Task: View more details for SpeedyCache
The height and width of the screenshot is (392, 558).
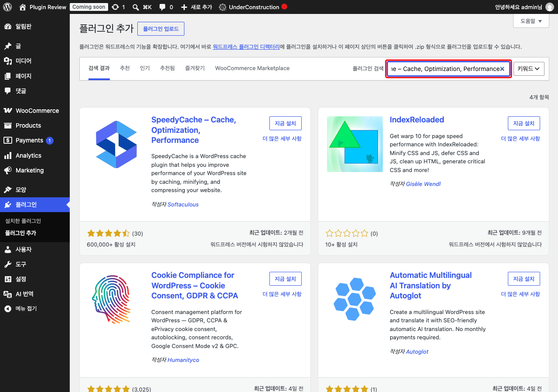Action: (282, 139)
